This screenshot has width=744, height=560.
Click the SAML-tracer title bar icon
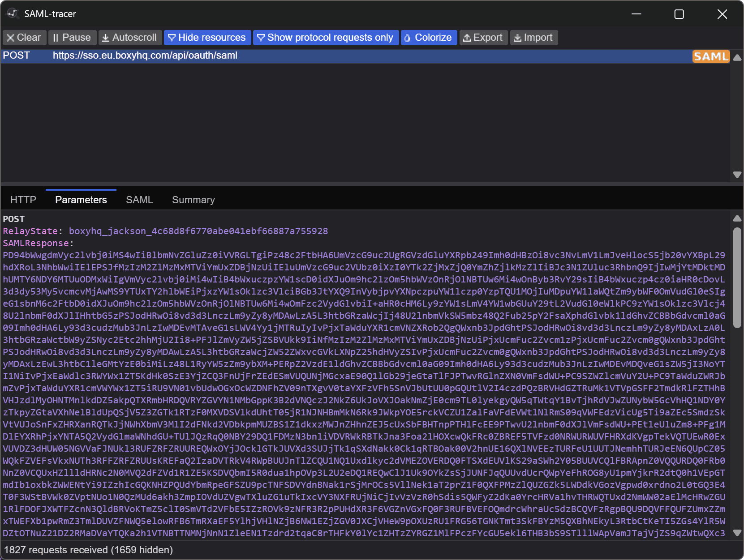(12, 13)
